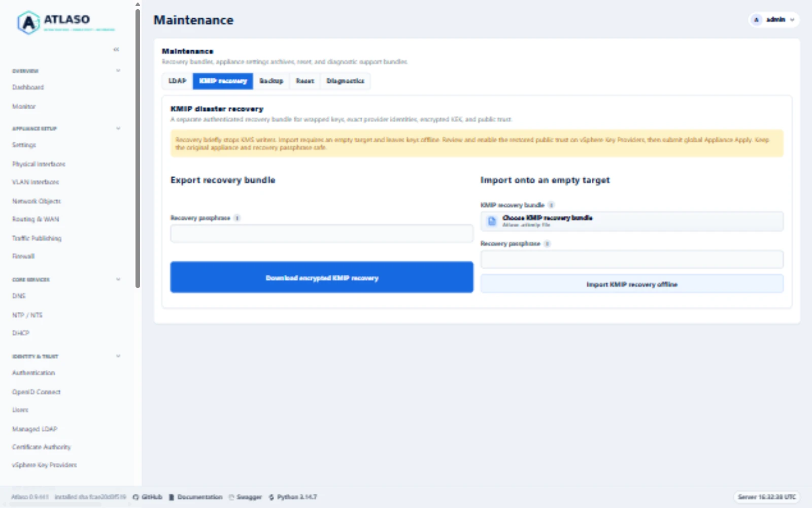Click Import KMIP recovery offline button
Screen dimensions: 812x508
(x=632, y=284)
